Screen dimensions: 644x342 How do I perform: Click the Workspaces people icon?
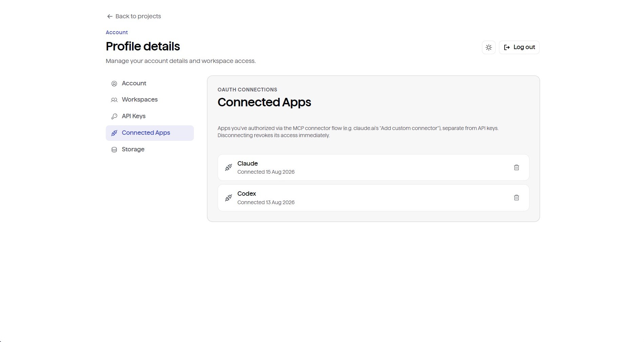point(114,100)
